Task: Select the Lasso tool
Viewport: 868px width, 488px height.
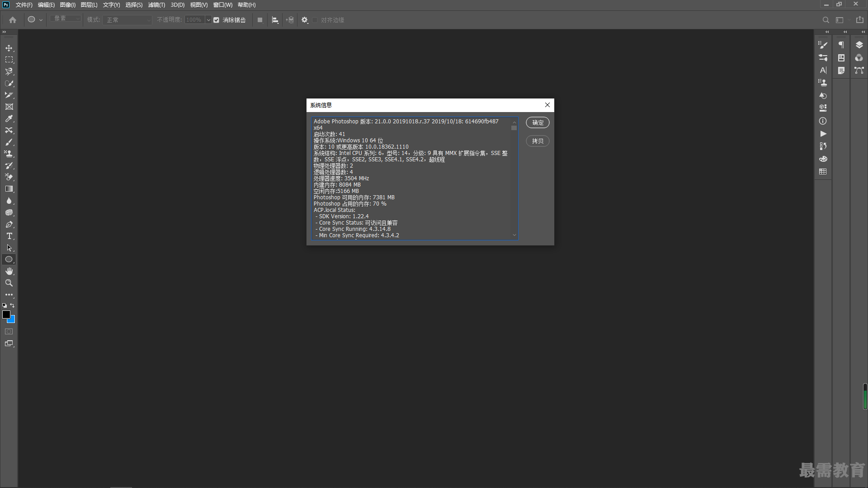Action: coord(9,71)
